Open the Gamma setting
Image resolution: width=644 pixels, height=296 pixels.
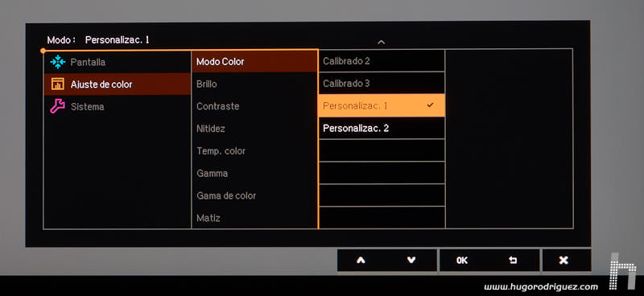[254, 173]
